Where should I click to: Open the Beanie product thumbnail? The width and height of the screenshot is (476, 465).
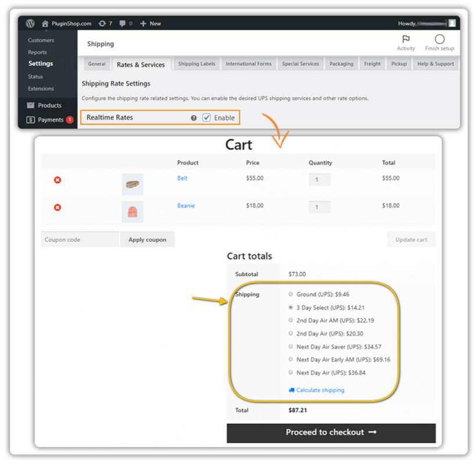click(133, 212)
